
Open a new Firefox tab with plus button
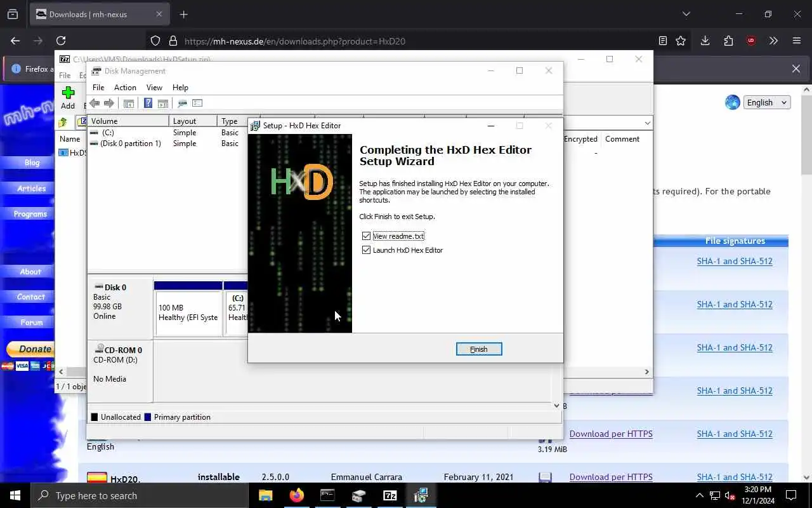click(183, 14)
